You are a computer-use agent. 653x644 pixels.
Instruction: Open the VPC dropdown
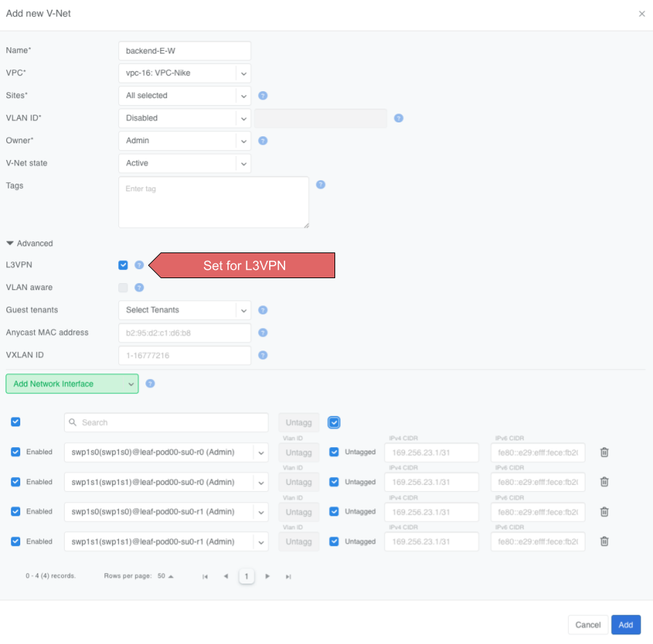coord(184,73)
